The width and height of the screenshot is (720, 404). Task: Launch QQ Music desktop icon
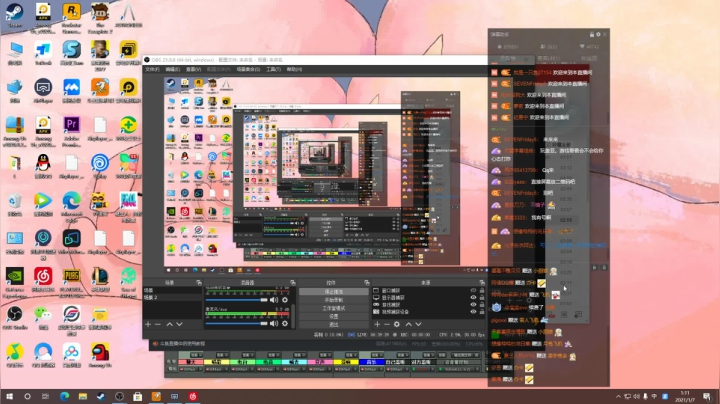click(15, 355)
